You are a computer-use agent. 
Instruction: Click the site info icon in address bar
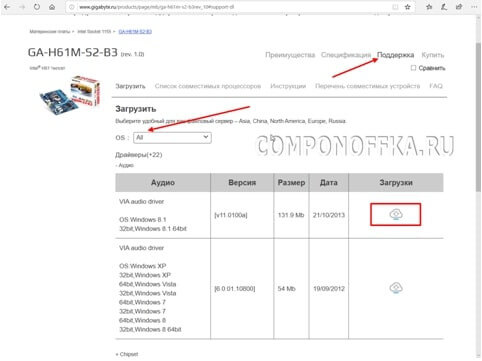click(x=72, y=7)
